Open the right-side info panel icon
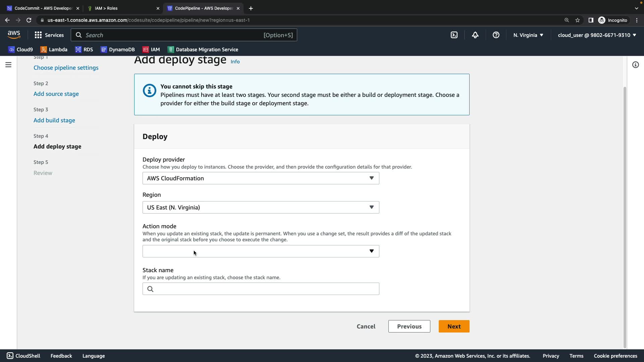 coord(635,65)
